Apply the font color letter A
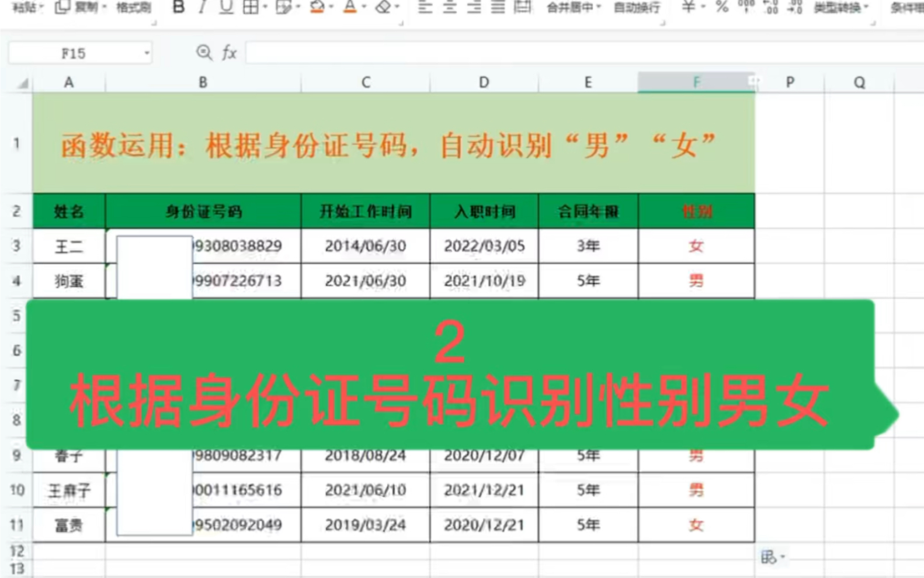924x578 pixels. [x=350, y=7]
